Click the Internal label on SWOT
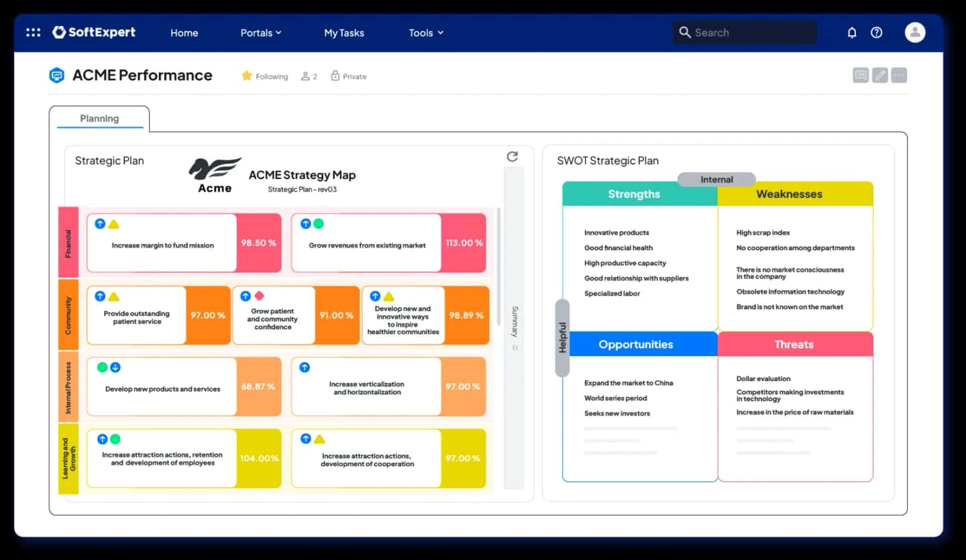This screenshot has height=560, width=966. point(716,180)
